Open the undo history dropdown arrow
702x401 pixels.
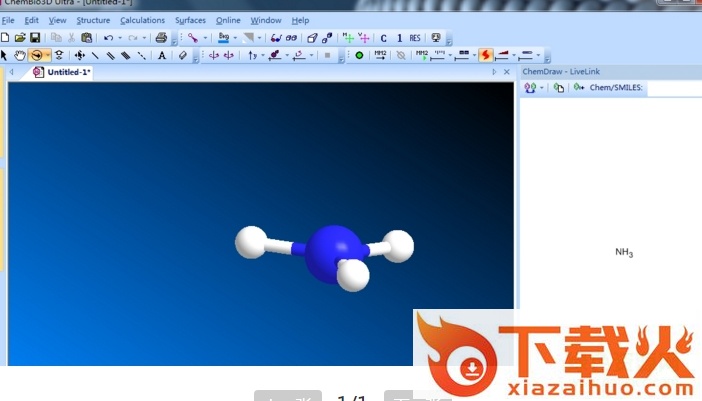(120, 38)
